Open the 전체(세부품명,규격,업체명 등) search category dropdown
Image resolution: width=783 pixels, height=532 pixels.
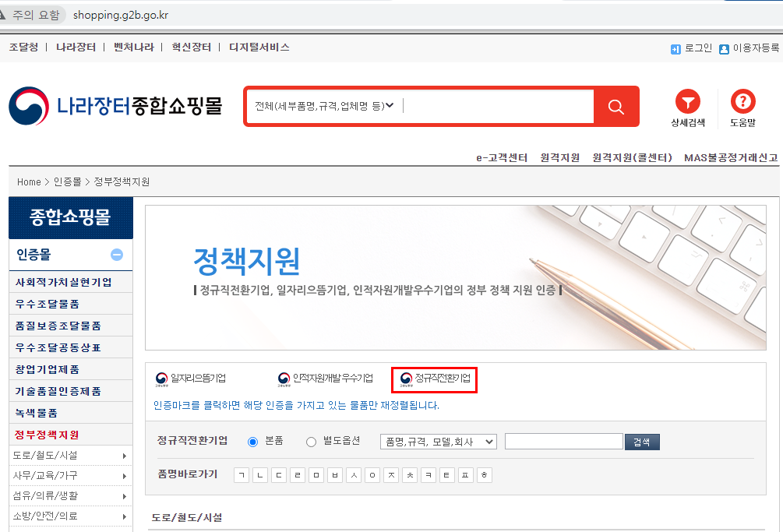pos(324,106)
